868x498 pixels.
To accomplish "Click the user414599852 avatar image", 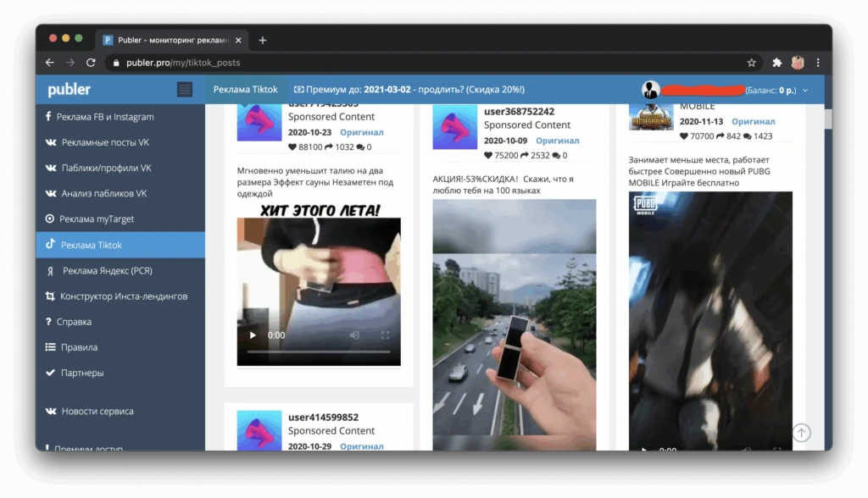I will click(259, 430).
